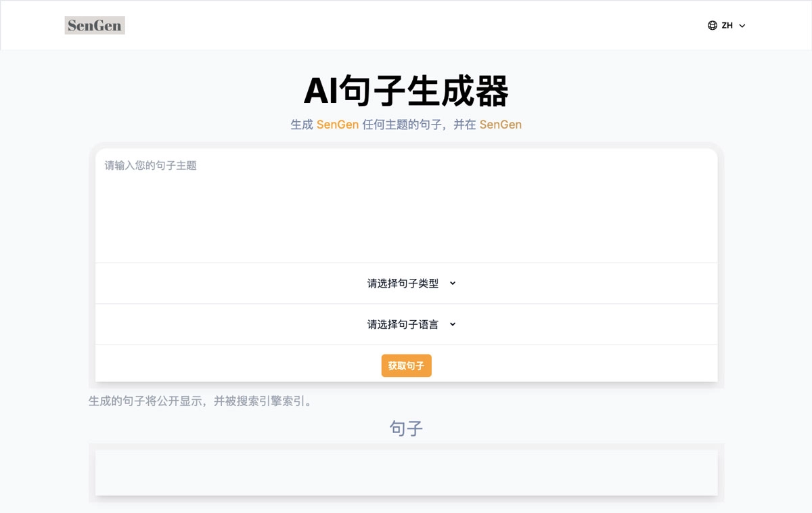812x513 pixels.
Task: Open the ZH menu in the header
Action: tap(727, 25)
